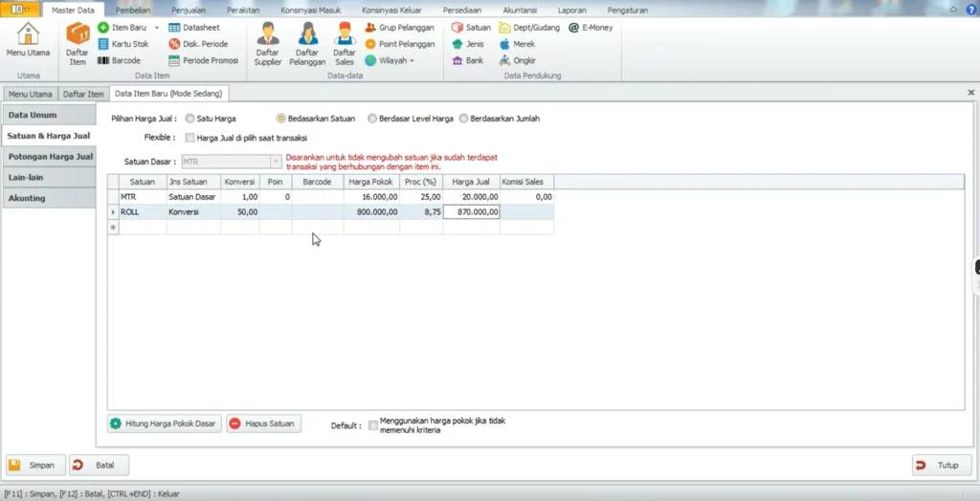Click Simpan save button
The height and width of the screenshot is (501, 980).
(x=35, y=466)
